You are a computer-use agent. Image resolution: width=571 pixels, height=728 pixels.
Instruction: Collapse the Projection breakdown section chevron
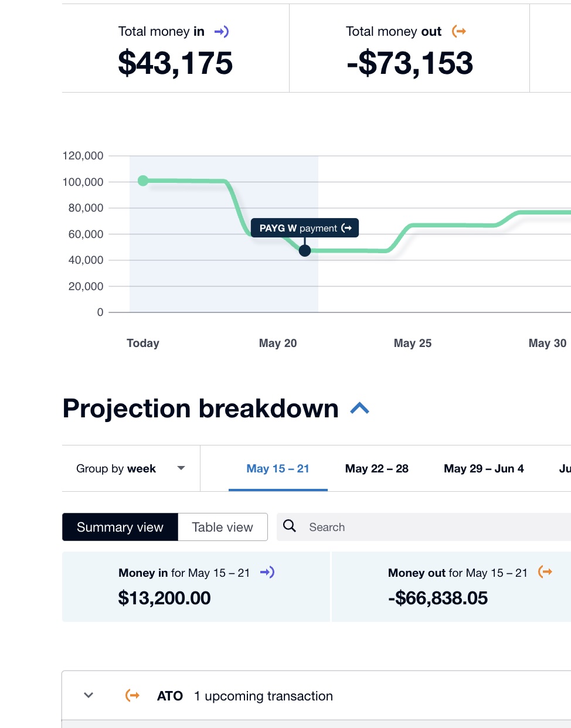pos(359,409)
